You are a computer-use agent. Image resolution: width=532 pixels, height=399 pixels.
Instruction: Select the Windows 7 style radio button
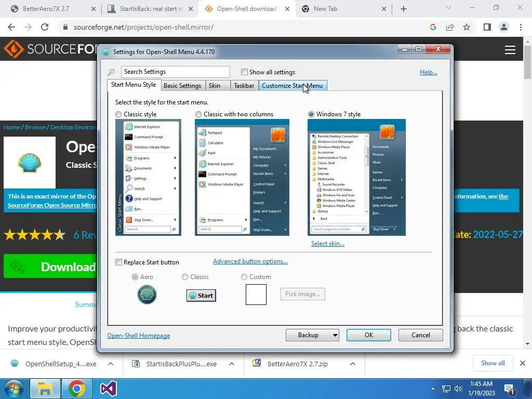[x=311, y=114]
